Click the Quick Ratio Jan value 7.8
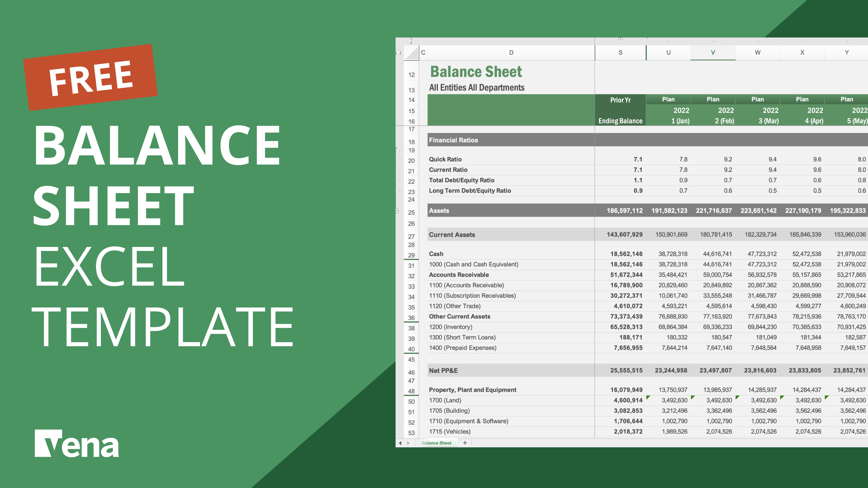 click(683, 159)
